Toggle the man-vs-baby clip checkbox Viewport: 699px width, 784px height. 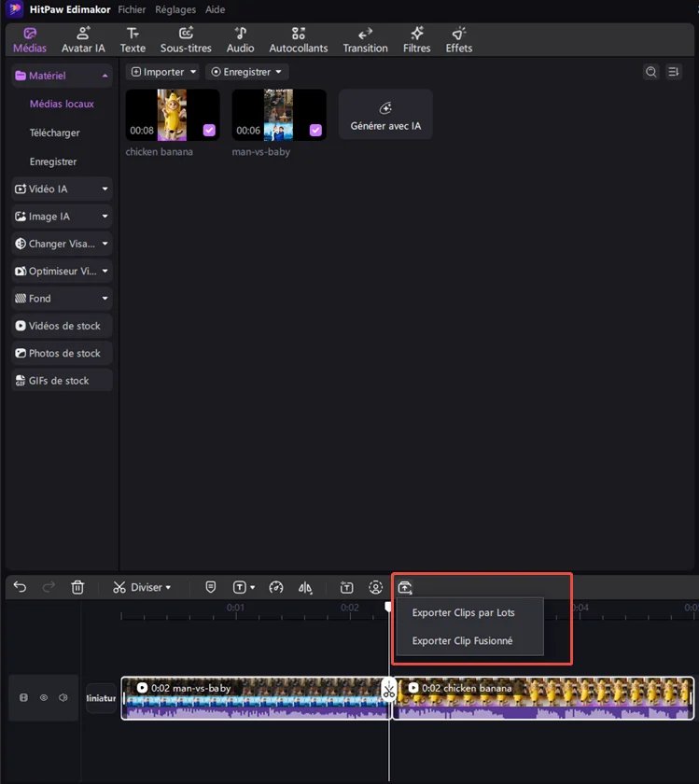coord(315,130)
